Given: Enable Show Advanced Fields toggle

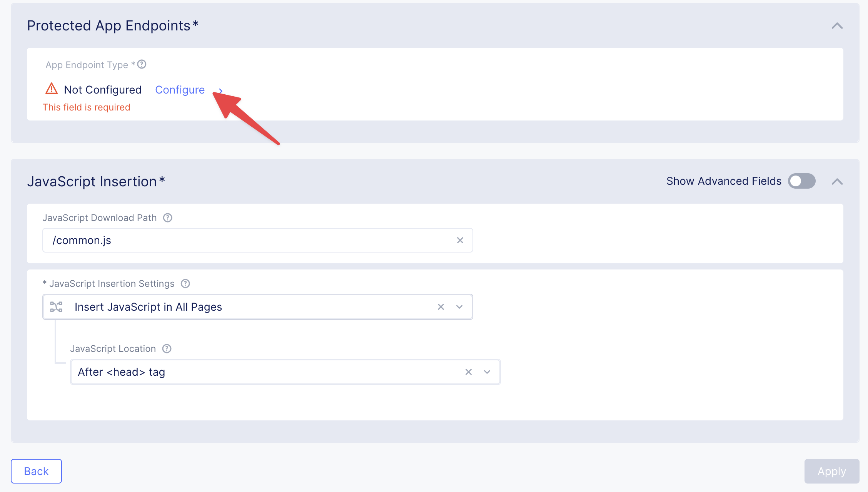Looking at the screenshot, I should (x=801, y=181).
